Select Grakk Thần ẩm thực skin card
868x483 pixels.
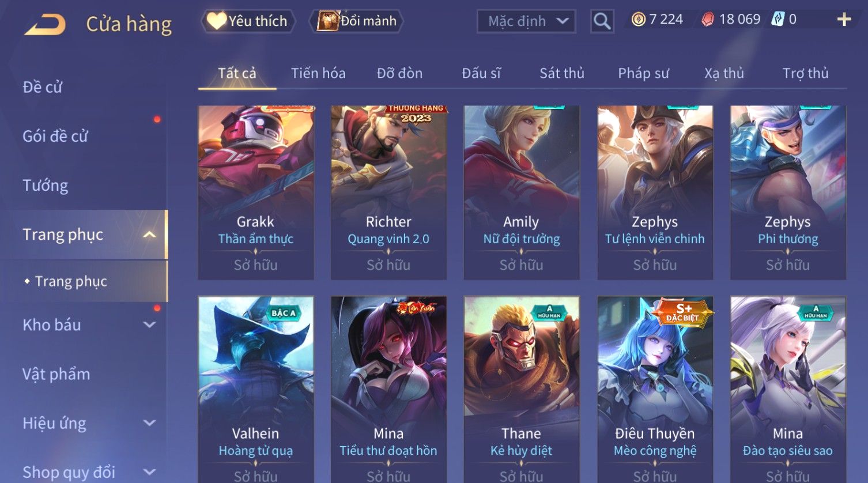coord(256,193)
